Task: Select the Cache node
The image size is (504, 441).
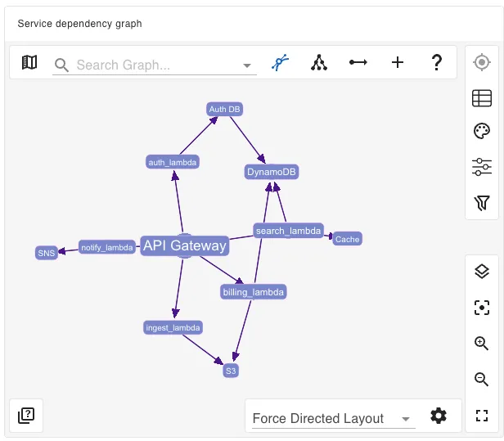Action: click(x=347, y=239)
